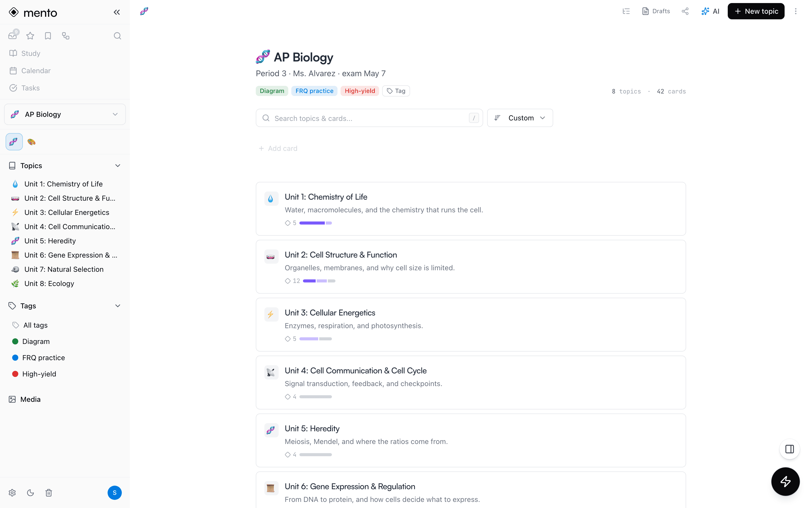Open Unit 5: Heredity card
The width and height of the screenshot is (812, 508).
pyautogui.click(x=470, y=440)
